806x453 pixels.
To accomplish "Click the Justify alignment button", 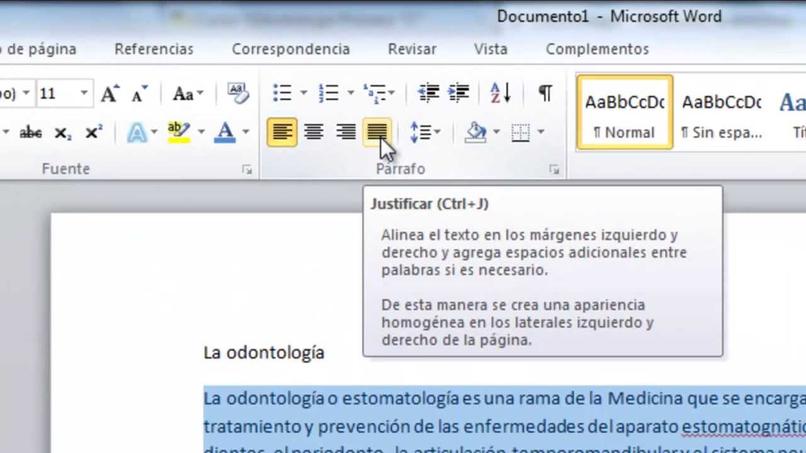I will click(377, 132).
